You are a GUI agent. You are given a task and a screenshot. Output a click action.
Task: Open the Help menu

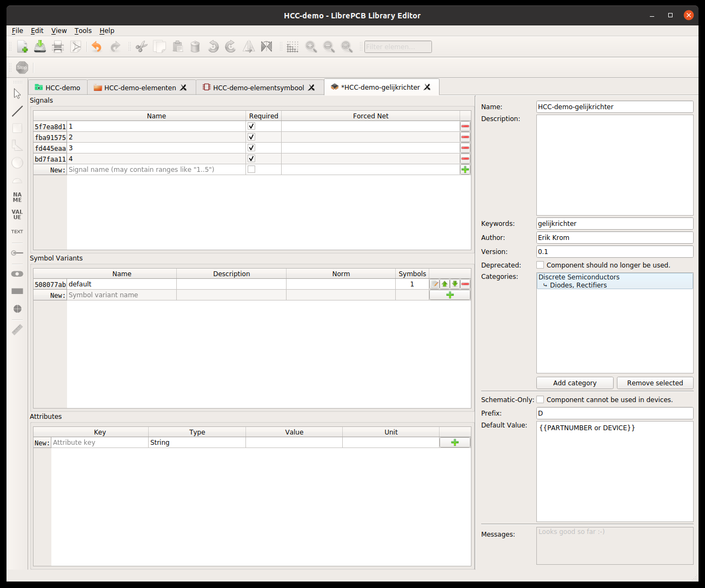[107, 31]
